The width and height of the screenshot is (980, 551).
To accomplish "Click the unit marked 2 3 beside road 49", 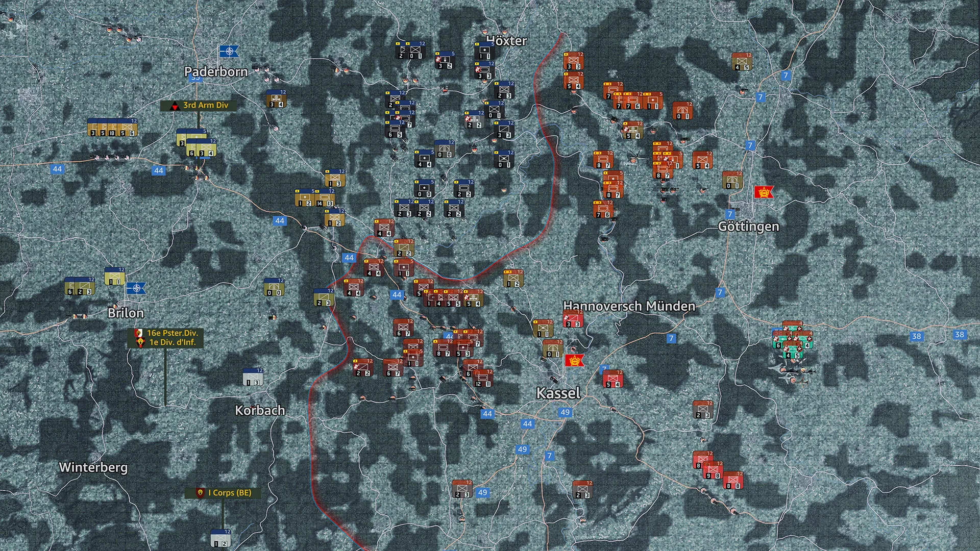I will 462,489.
